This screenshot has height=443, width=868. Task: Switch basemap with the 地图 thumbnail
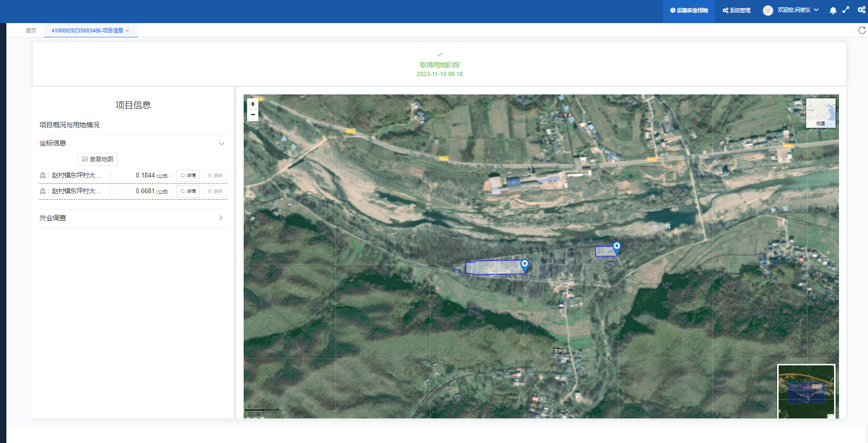[820, 113]
